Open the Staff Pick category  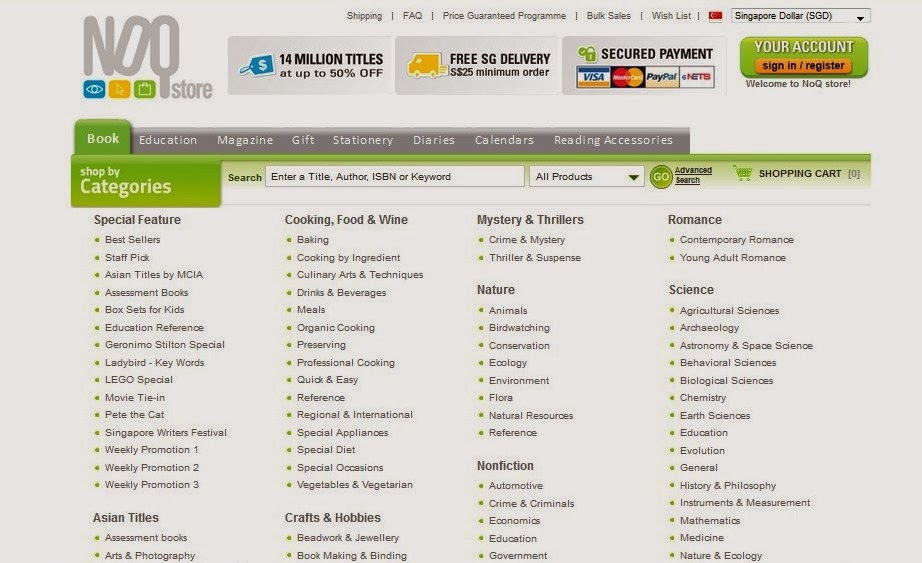coord(127,257)
